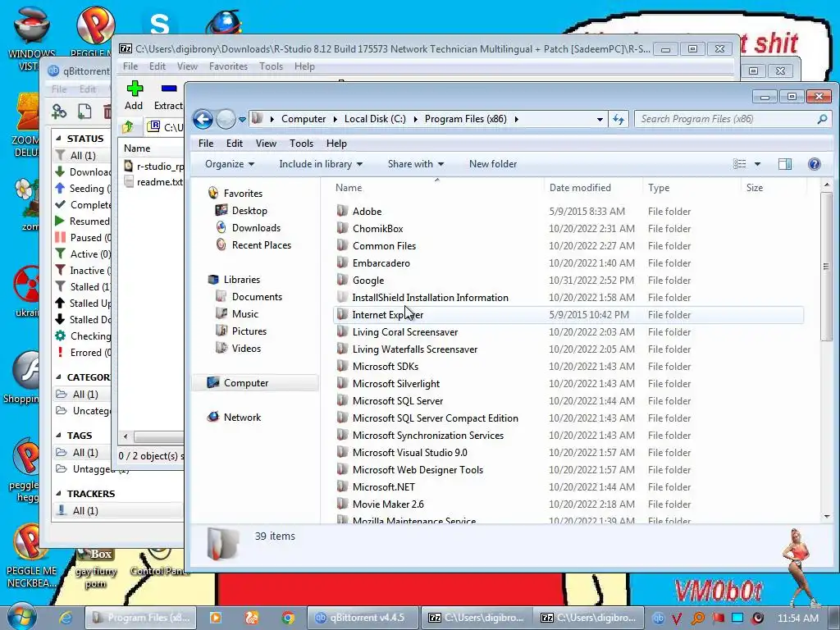Open Explorer help question mark icon

[814, 164]
